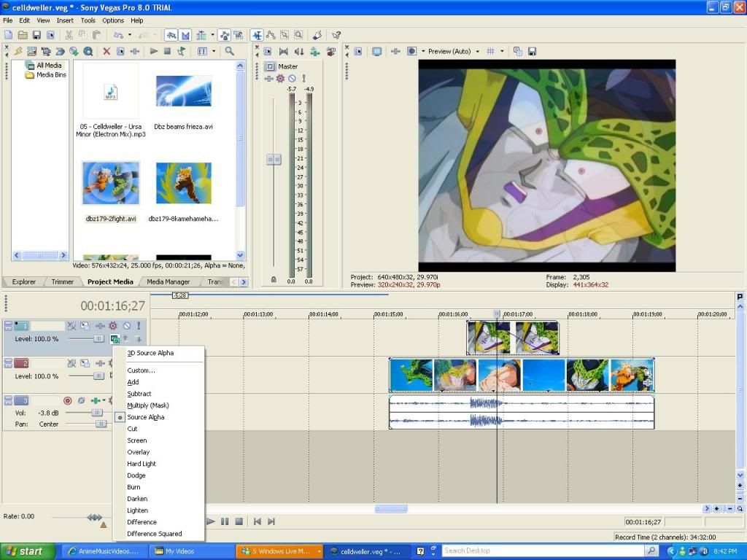Click the Import Media icon in Project Media
This screenshot has width=747, height=560.
[x=32, y=52]
